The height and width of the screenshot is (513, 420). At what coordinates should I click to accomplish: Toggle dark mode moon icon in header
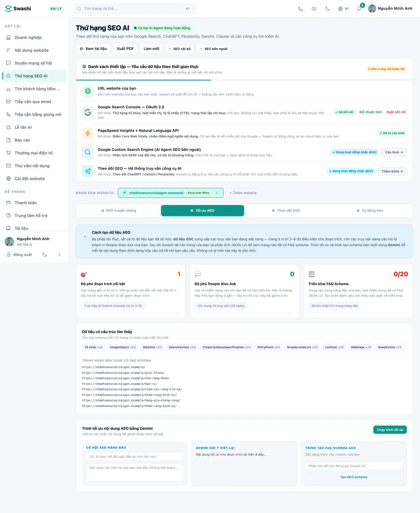coord(328,9)
